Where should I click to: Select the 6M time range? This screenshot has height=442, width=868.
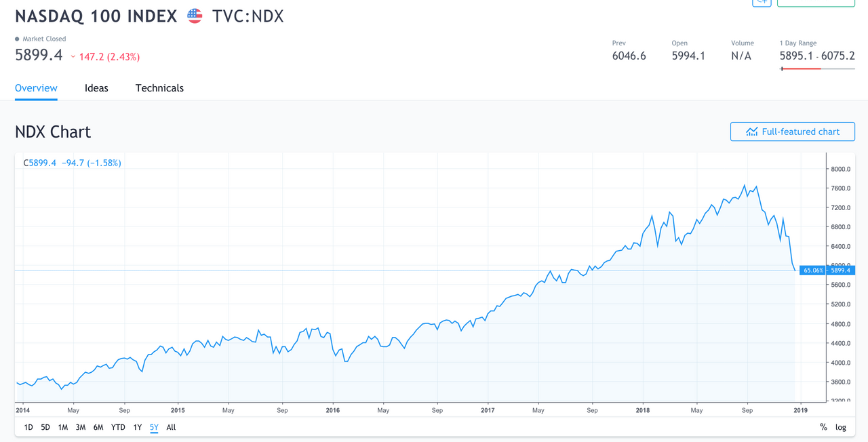tap(98, 427)
